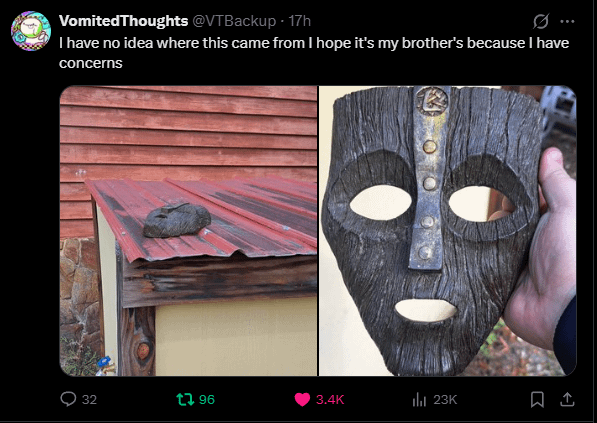Open the reply comment icon
The width and height of the screenshot is (597, 423).
point(68,399)
